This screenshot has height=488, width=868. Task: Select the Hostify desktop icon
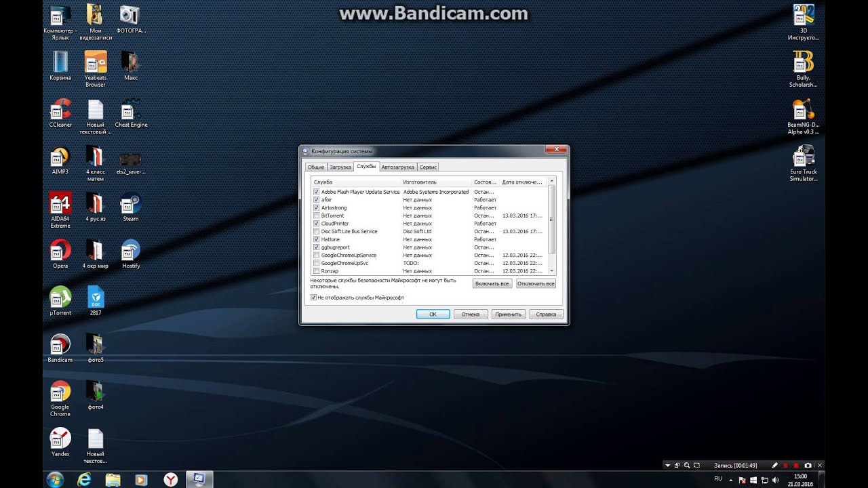[131, 254]
